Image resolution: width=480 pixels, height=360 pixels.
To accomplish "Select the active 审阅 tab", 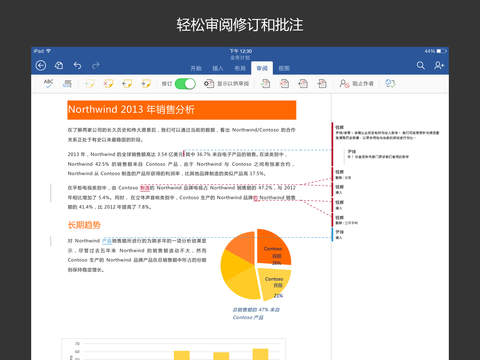I will [262, 68].
